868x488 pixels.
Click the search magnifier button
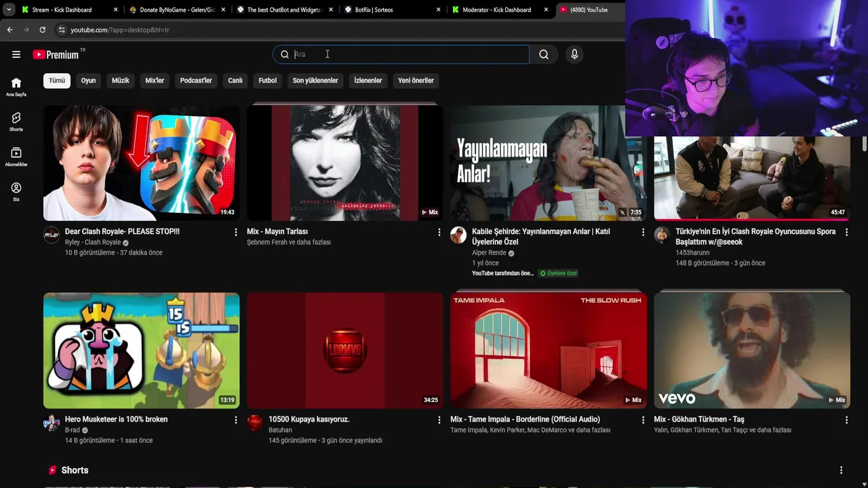544,54
